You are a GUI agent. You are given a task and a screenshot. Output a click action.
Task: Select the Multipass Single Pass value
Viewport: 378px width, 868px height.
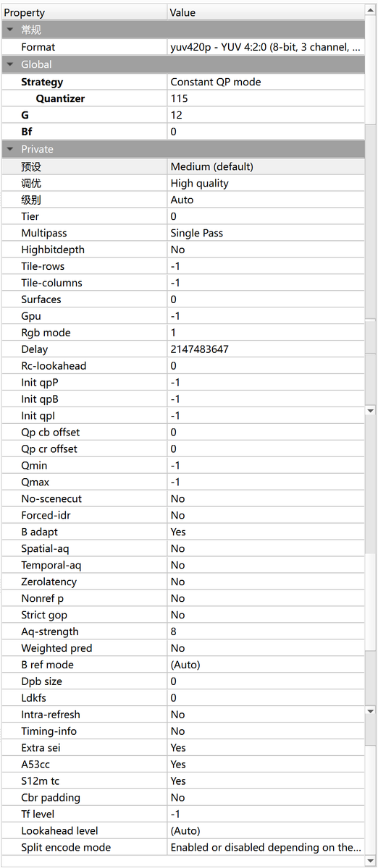point(266,233)
